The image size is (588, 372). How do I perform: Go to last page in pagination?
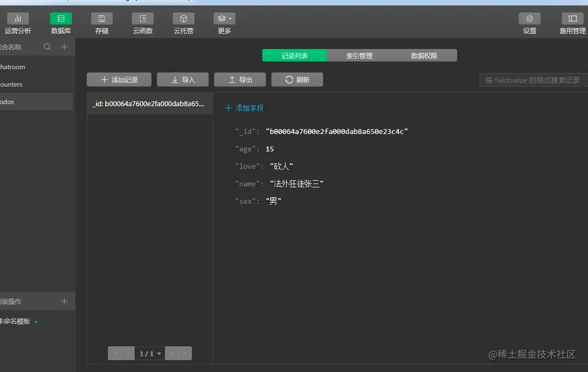point(185,353)
